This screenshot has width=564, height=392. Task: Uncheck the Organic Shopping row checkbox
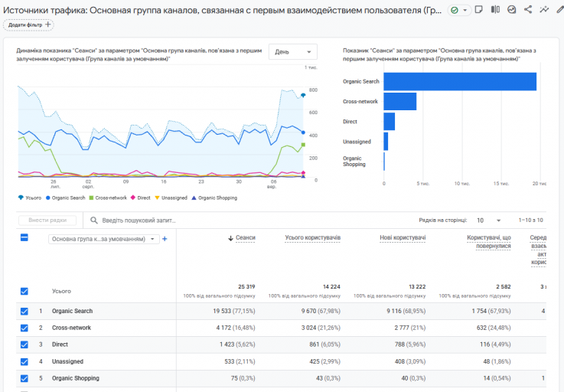pos(24,378)
